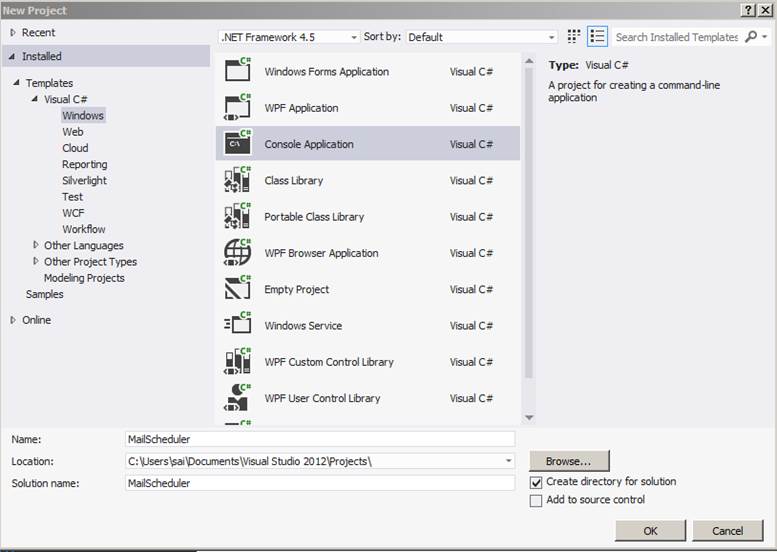Select the Test category
This screenshot has height=552, width=777.
[72, 197]
